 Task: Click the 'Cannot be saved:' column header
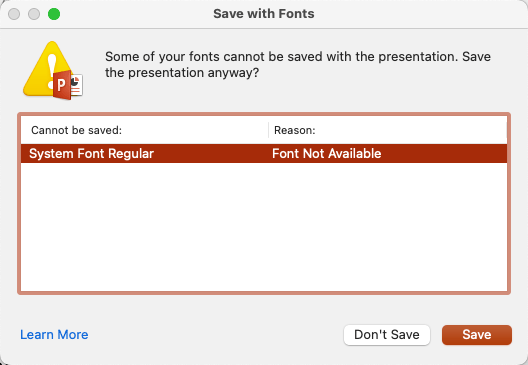tap(76, 130)
